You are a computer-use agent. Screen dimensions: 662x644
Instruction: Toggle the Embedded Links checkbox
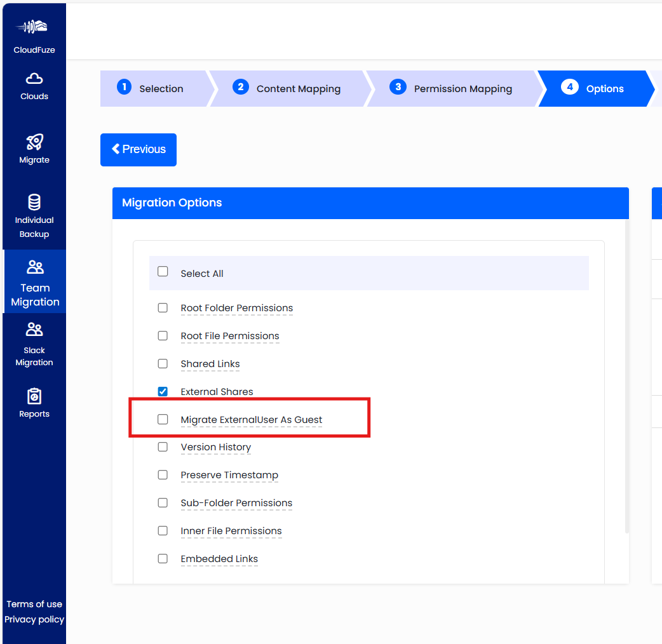(x=163, y=558)
